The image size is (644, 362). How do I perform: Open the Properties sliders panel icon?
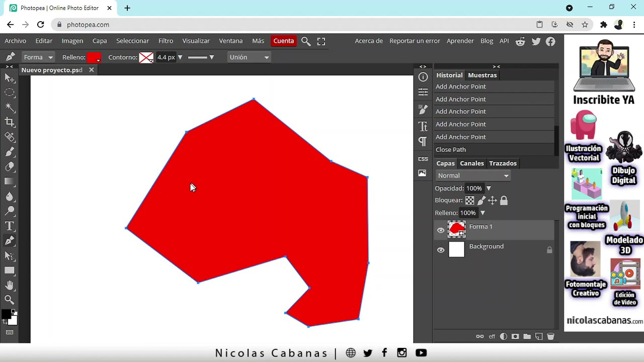423,92
